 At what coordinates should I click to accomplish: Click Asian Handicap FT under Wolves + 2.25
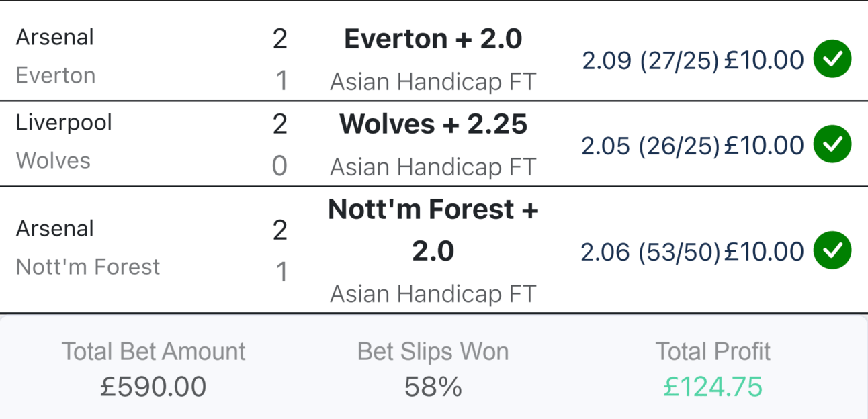(433, 167)
